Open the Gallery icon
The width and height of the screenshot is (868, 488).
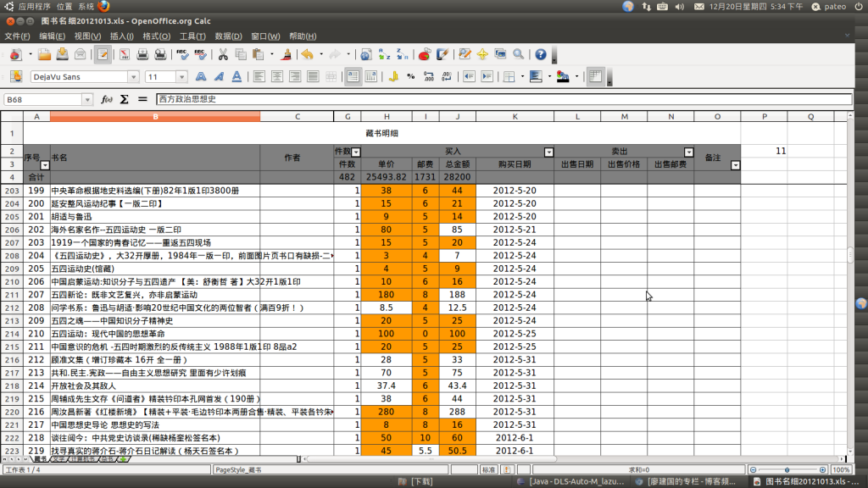click(500, 54)
